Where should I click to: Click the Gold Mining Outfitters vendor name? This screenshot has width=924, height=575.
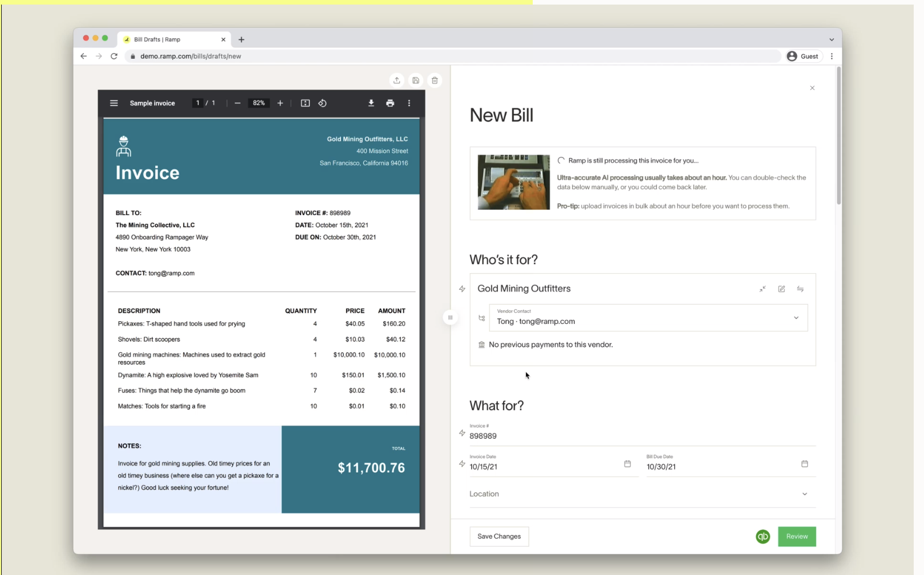[x=524, y=289]
